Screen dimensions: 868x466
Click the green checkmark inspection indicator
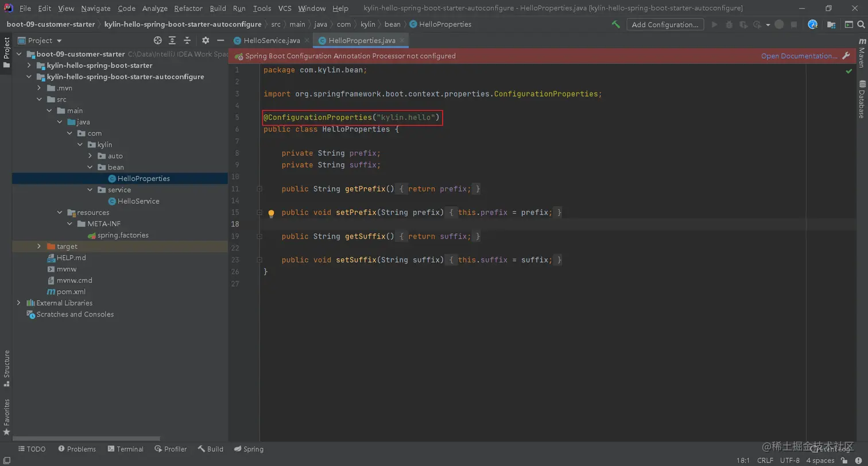(x=848, y=71)
